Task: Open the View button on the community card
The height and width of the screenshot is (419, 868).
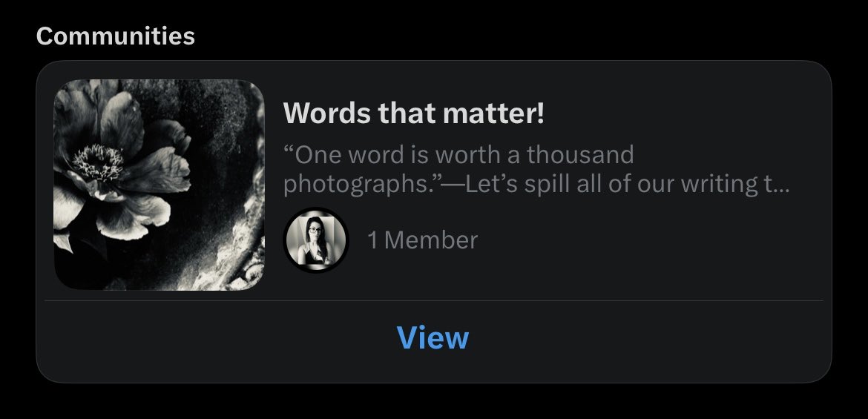Action: click(433, 337)
